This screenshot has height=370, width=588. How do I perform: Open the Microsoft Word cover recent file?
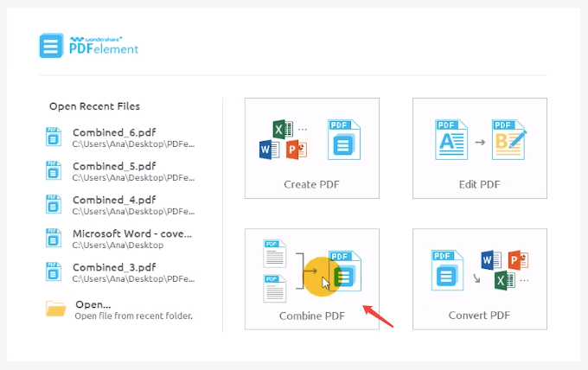[131, 233]
